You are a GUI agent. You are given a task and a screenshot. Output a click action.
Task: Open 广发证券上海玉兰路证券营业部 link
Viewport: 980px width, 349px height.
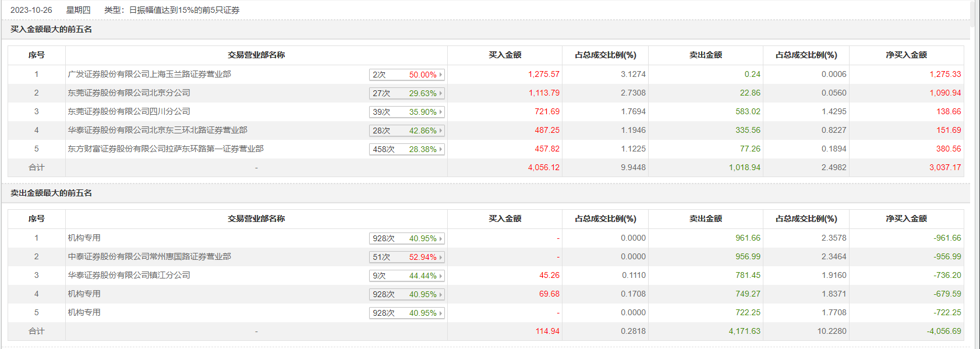click(x=149, y=74)
